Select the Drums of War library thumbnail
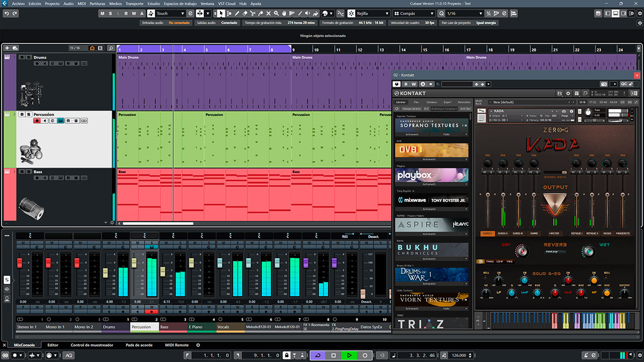Viewport: 644px width, 362px height. click(432, 275)
